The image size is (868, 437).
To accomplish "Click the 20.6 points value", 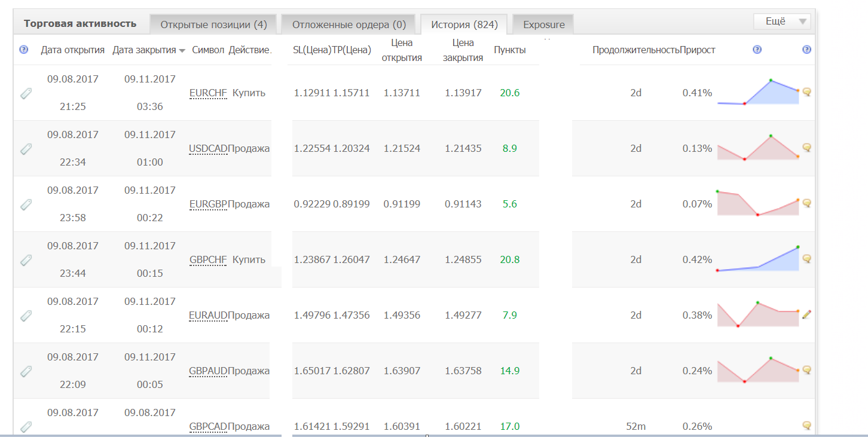I will 510,93.
